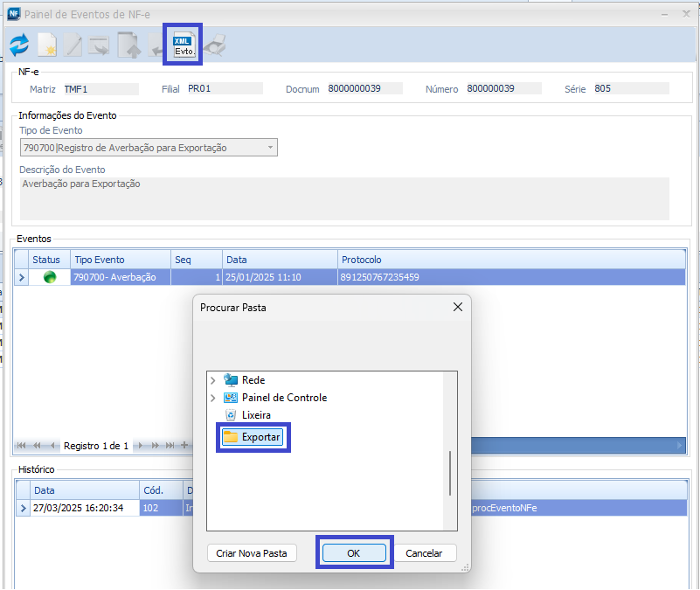Expand the Rede tree node

coord(213,380)
